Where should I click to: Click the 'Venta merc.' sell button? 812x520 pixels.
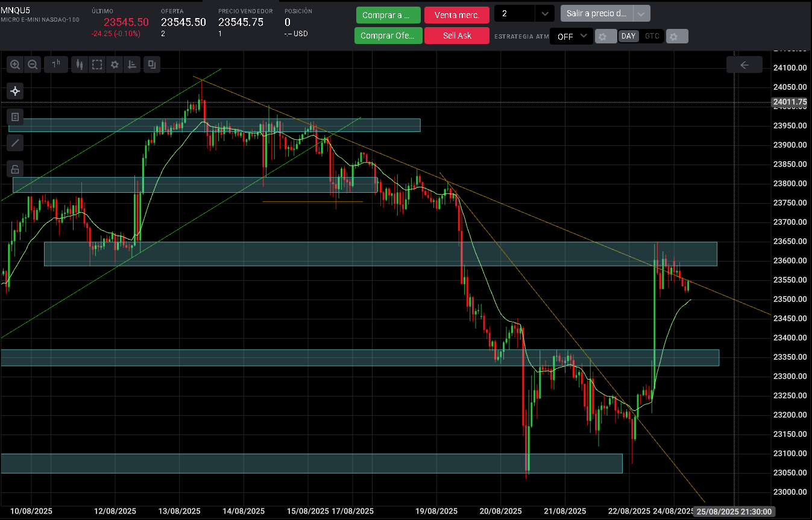click(456, 15)
